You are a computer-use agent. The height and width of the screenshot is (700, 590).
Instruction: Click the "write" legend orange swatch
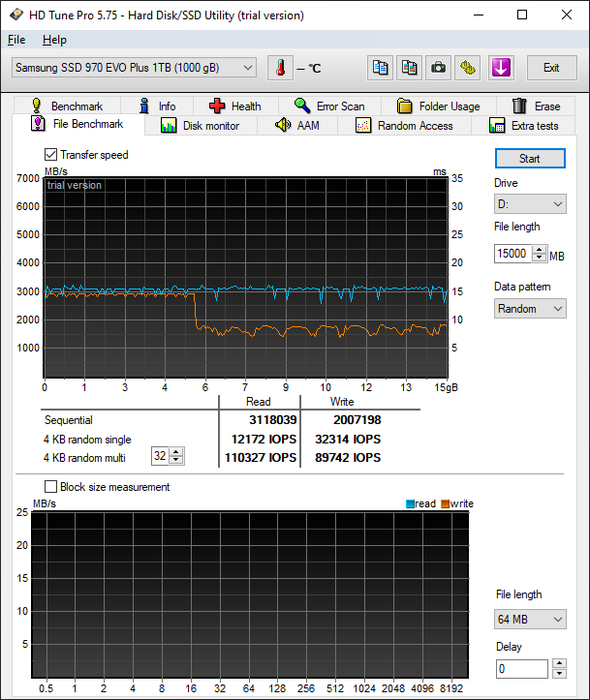pyautogui.click(x=445, y=503)
